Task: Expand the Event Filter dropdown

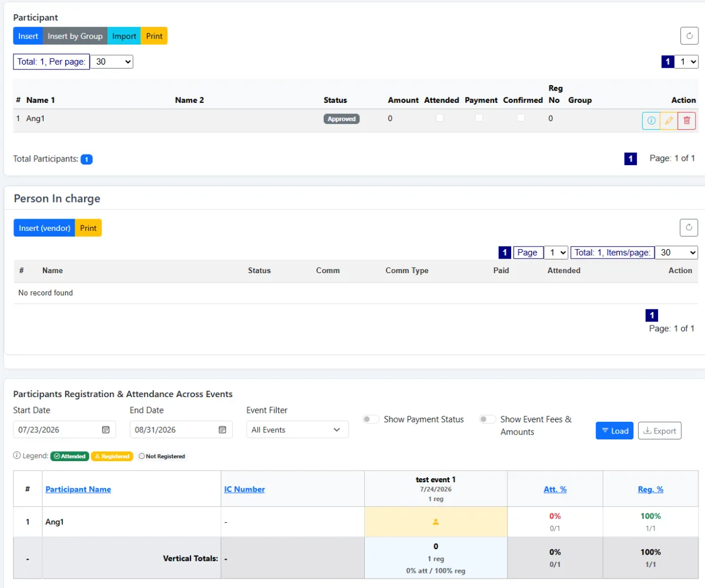Action: click(x=297, y=429)
